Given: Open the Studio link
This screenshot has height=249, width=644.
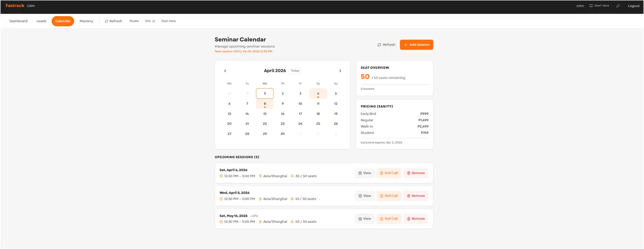Looking at the screenshot, I should [x=134, y=21].
